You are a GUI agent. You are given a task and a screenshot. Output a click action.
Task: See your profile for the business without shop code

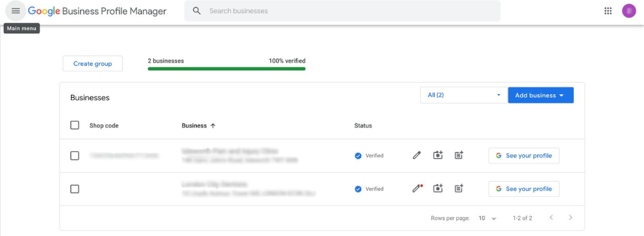point(524,189)
